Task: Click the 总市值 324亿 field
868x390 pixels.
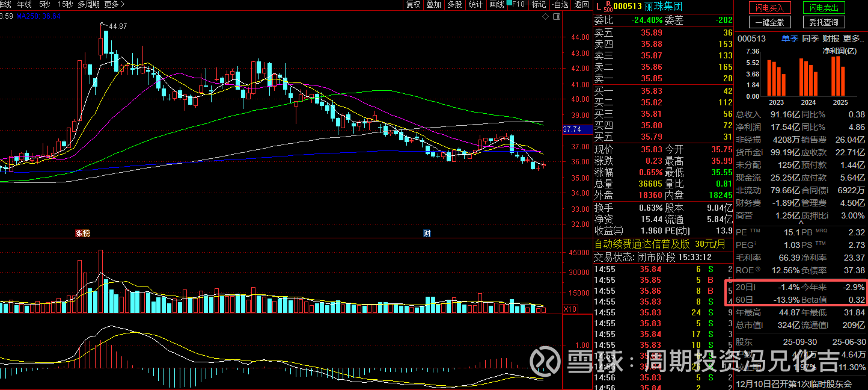Action: click(768, 325)
